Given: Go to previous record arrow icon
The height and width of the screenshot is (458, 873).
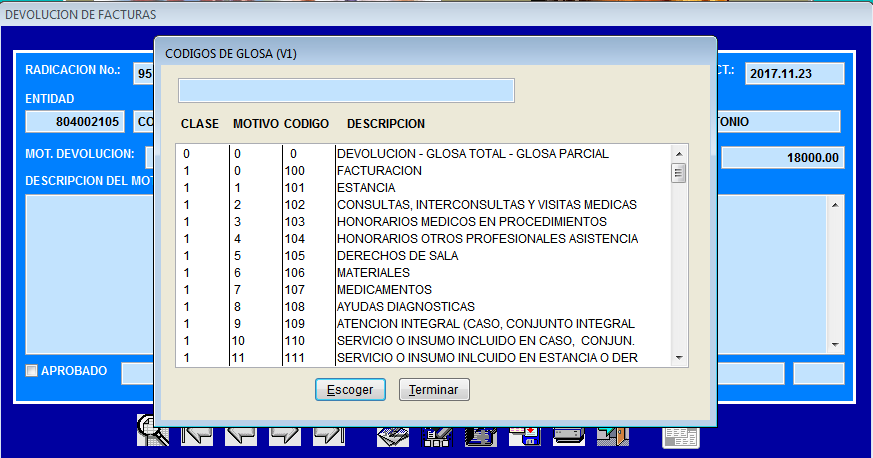Looking at the screenshot, I should pos(241,436).
